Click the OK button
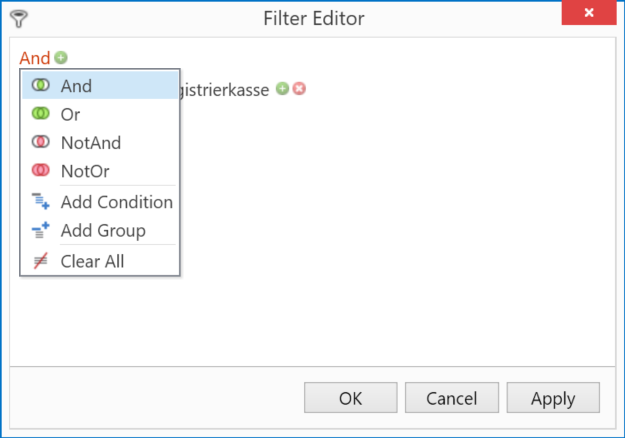625x438 pixels. pyautogui.click(x=350, y=398)
